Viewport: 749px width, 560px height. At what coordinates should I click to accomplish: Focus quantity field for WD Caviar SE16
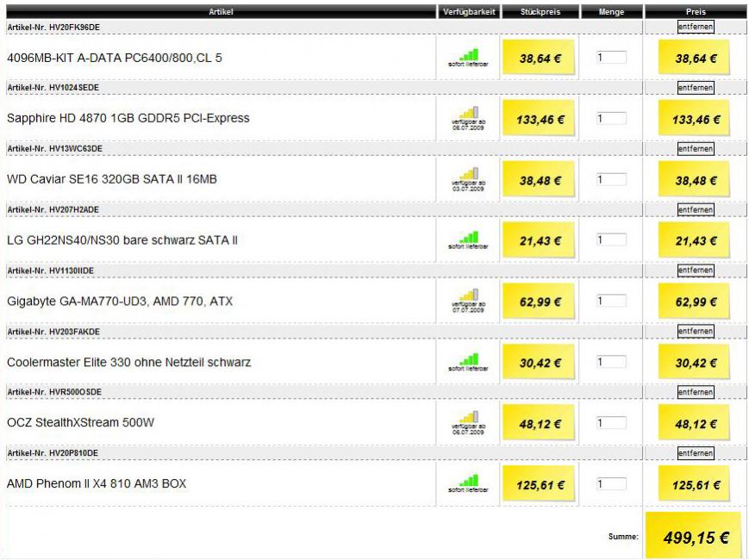(611, 179)
